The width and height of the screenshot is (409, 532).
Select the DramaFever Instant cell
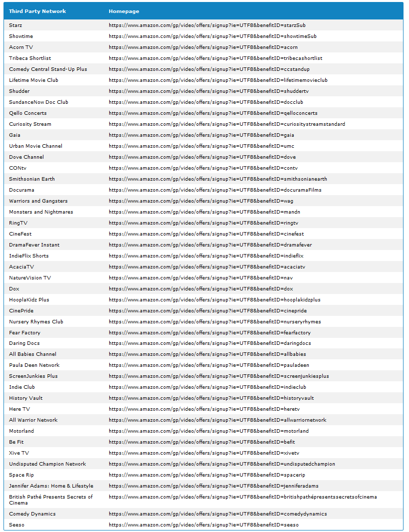click(x=34, y=245)
